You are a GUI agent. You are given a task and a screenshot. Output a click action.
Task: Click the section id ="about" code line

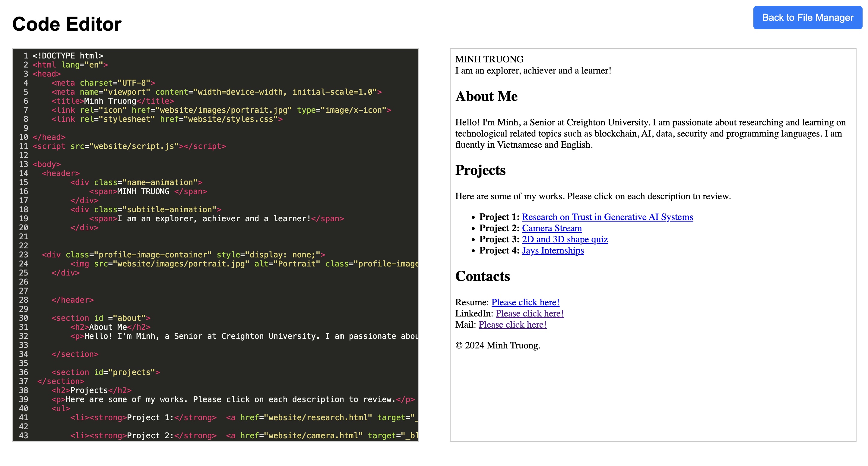tap(101, 318)
